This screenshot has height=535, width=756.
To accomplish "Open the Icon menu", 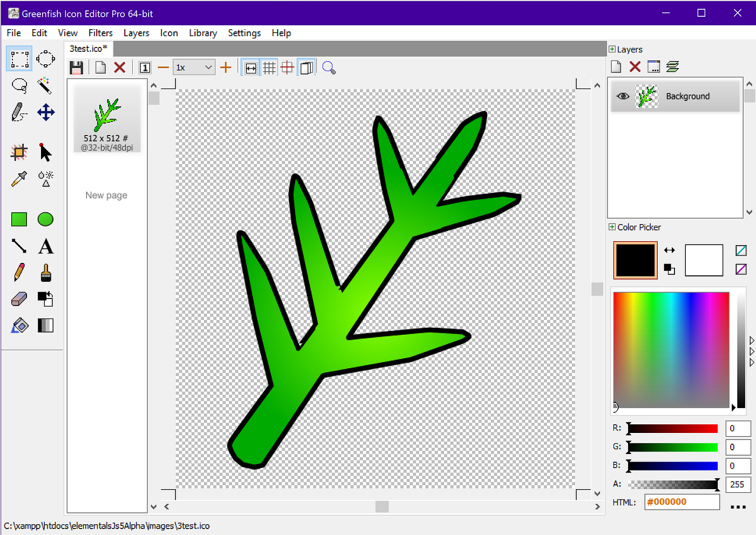I will (x=169, y=33).
